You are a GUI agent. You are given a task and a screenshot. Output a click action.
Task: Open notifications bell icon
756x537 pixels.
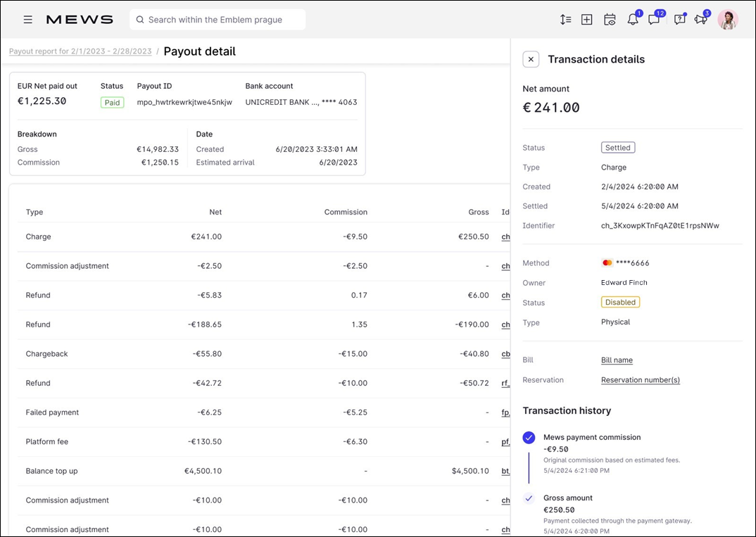pyautogui.click(x=633, y=20)
